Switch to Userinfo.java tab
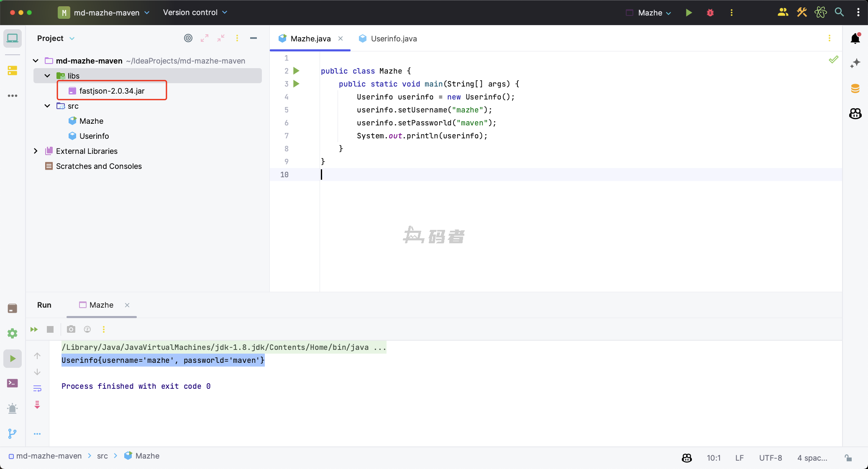The height and width of the screenshot is (469, 868). 393,38
